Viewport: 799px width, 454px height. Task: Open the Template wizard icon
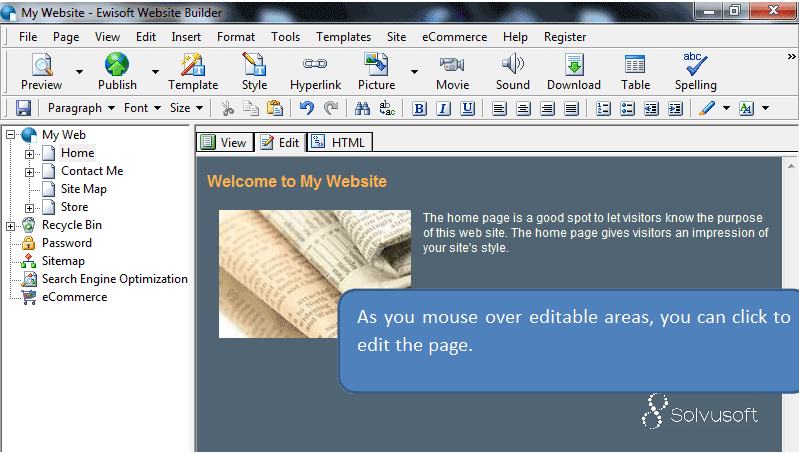point(193,65)
